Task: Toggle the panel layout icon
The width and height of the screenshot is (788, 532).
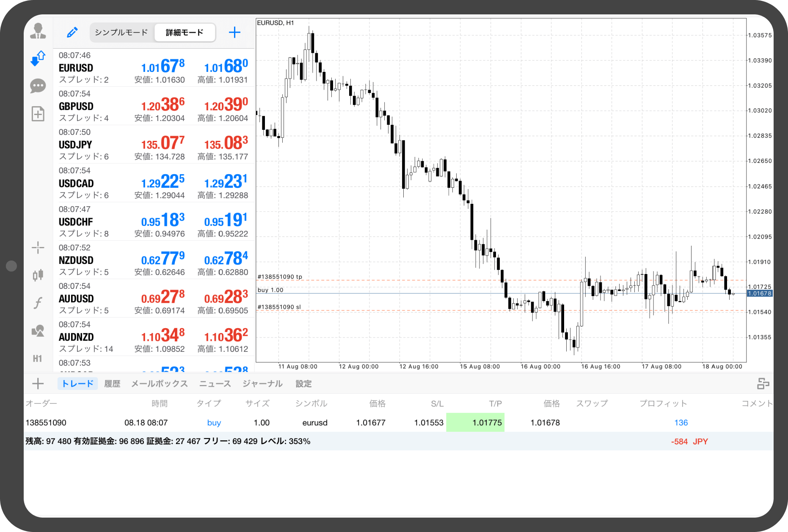Action: click(x=763, y=384)
